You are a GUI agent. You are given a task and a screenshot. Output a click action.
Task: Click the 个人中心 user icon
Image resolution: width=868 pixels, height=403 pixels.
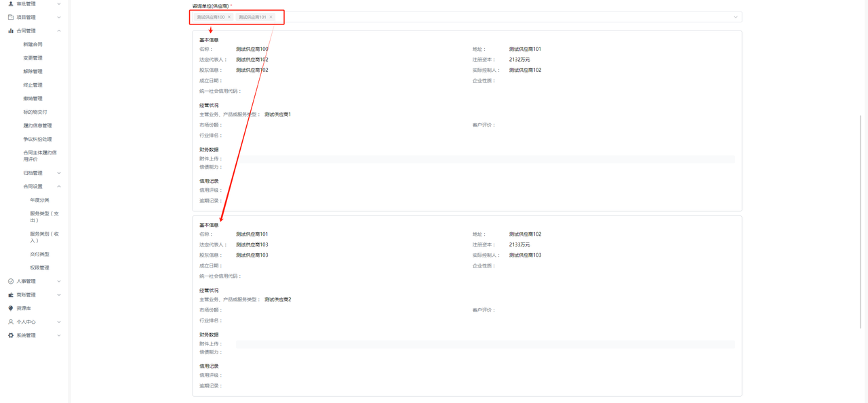pyautogui.click(x=11, y=322)
